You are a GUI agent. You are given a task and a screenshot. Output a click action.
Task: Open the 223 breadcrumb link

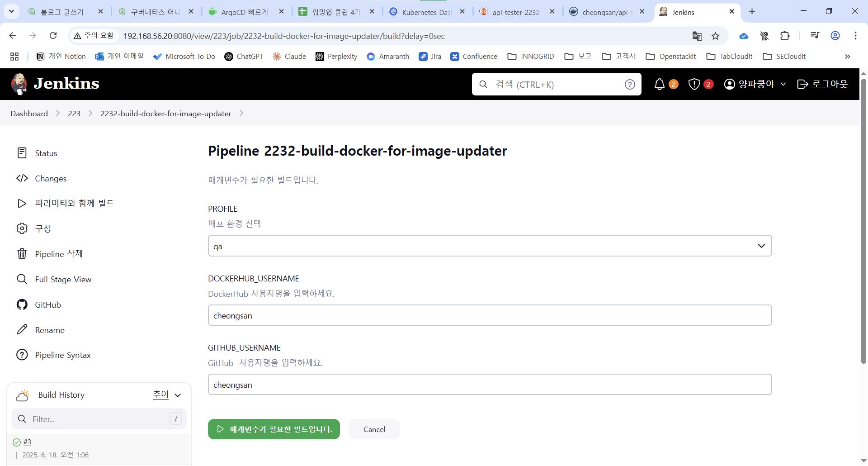point(74,114)
